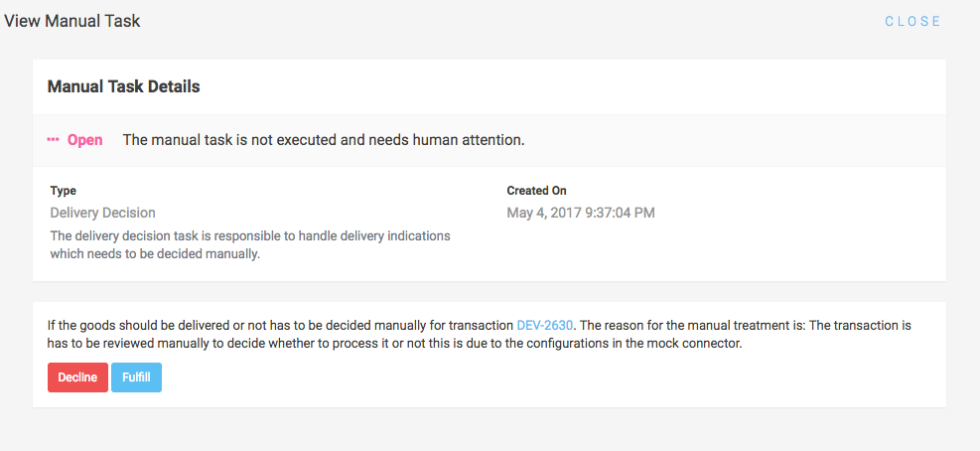
Task: Click the Type field label
Action: pyautogui.click(x=64, y=191)
